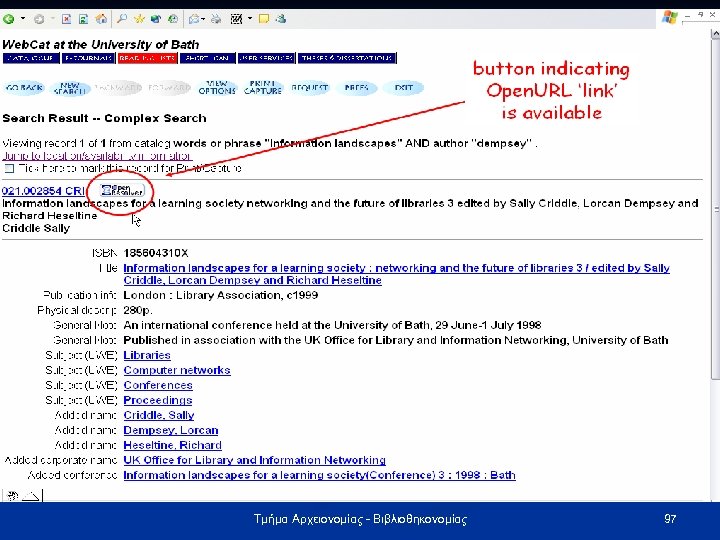
Task: Click the Messenger icon in toolbar
Action: [x=281, y=19]
